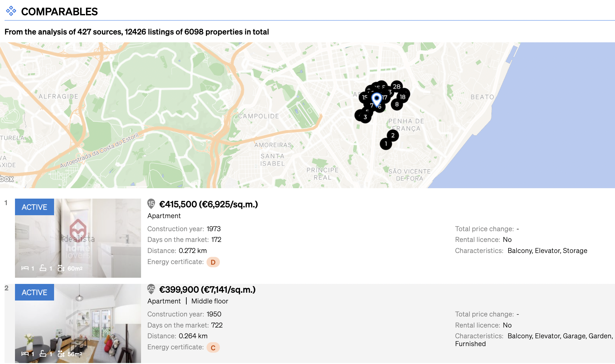Click the ACTIVE badge on the first listing
The image size is (615, 364).
(x=34, y=207)
